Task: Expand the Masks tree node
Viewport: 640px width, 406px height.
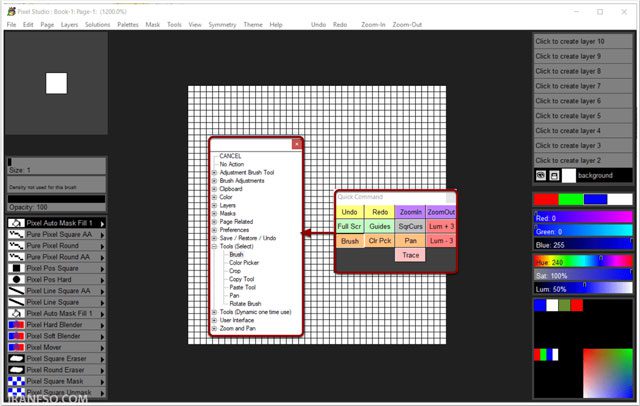Action: [x=214, y=213]
